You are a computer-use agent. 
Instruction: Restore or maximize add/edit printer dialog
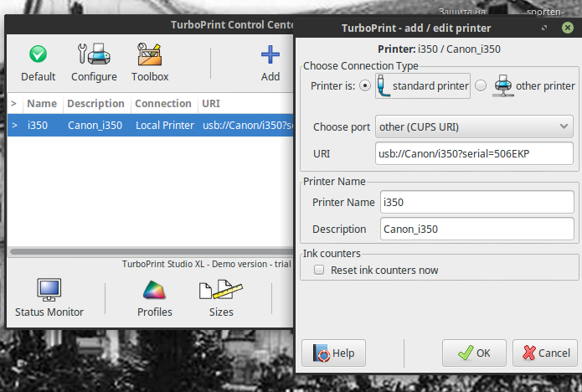(544, 28)
